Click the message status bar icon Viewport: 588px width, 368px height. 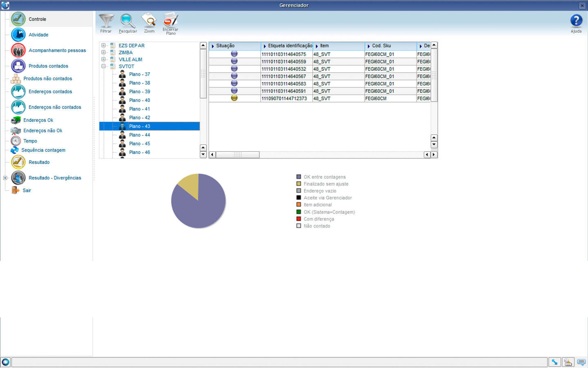581,362
